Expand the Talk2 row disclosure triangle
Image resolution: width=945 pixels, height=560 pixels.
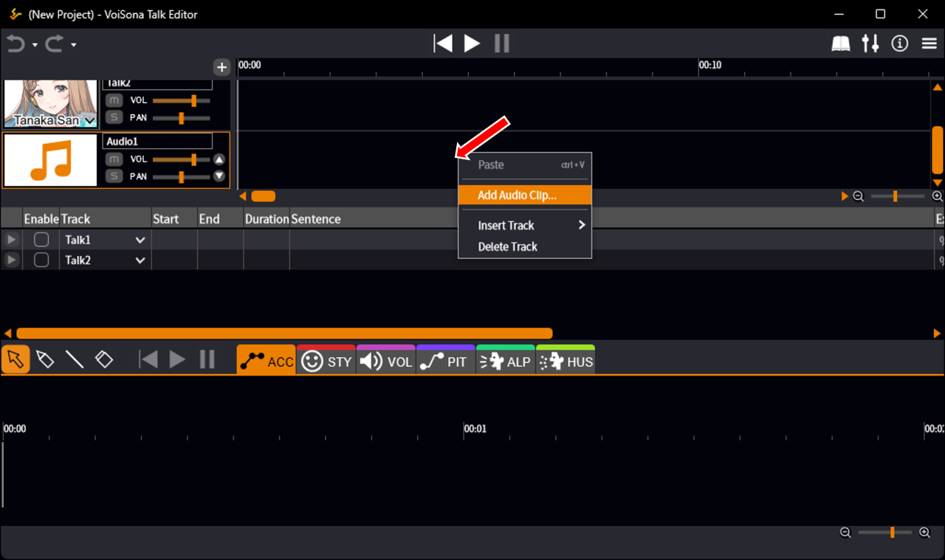point(11,260)
